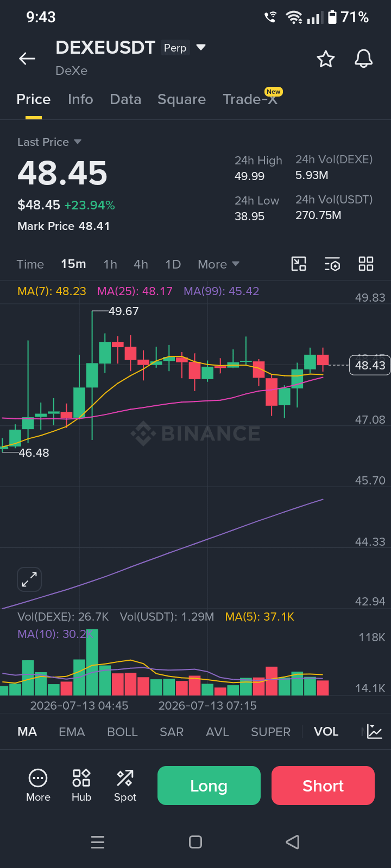Tap the red Short button
The image size is (391, 868).
323,786
